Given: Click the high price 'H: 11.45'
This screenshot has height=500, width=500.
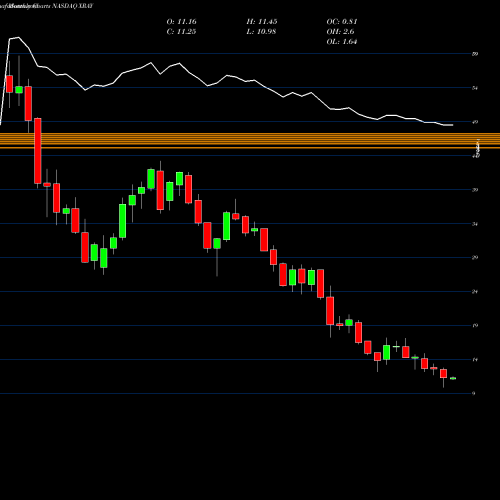Looking at the screenshot, I should click(x=262, y=22).
